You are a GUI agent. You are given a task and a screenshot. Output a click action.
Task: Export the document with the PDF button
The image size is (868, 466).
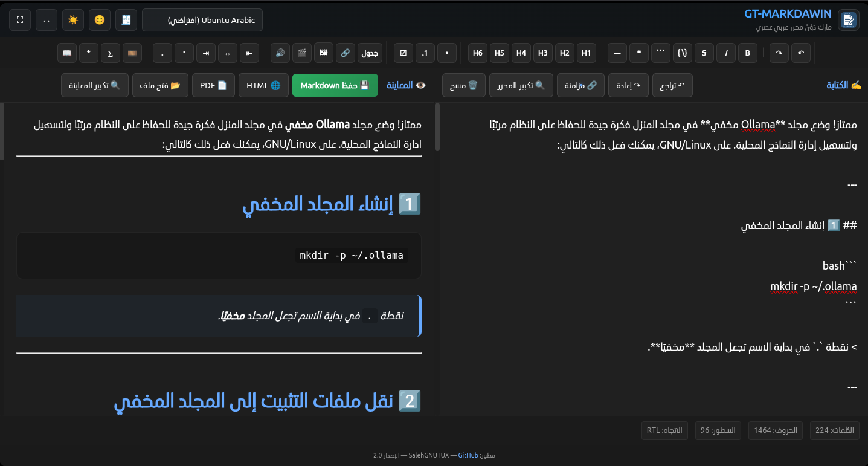pyautogui.click(x=213, y=86)
